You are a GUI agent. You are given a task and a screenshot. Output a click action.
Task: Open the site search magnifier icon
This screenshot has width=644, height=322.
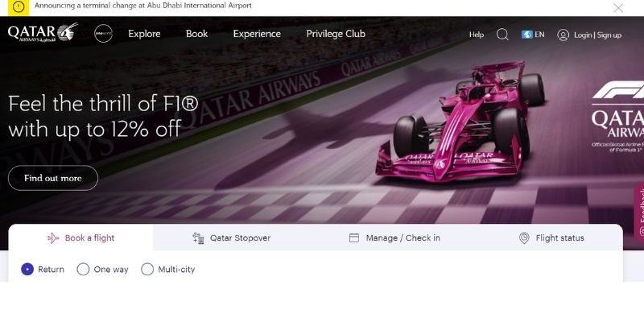[x=502, y=35]
